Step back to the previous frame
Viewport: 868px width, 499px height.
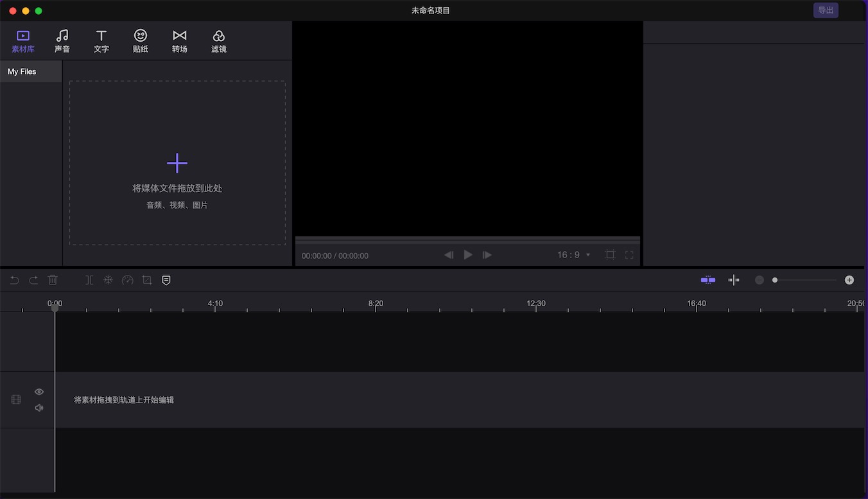pos(449,255)
